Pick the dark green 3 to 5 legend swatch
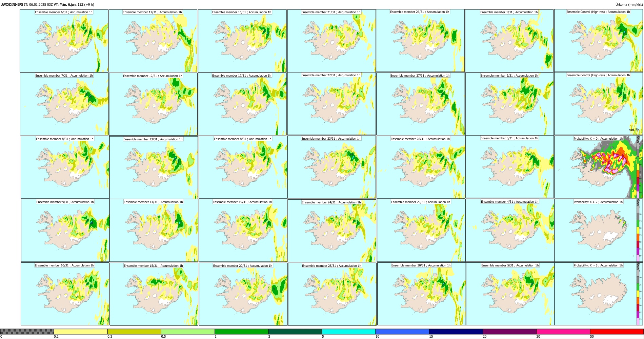The image size is (644, 339). click(295, 332)
